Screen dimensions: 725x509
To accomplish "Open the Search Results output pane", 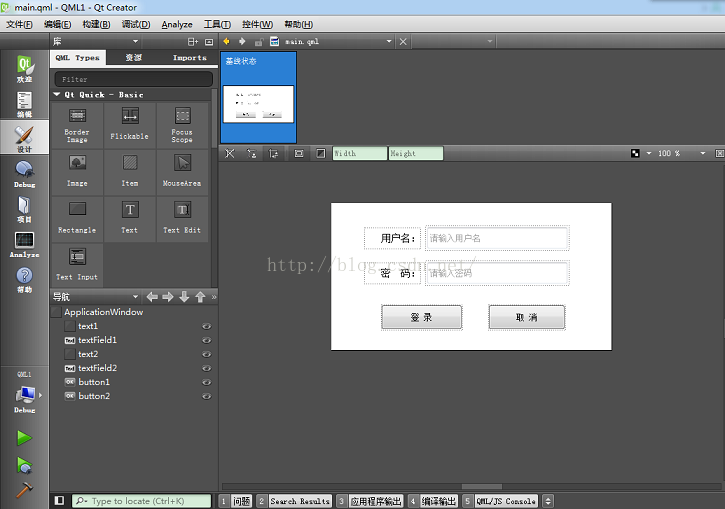I will point(295,501).
